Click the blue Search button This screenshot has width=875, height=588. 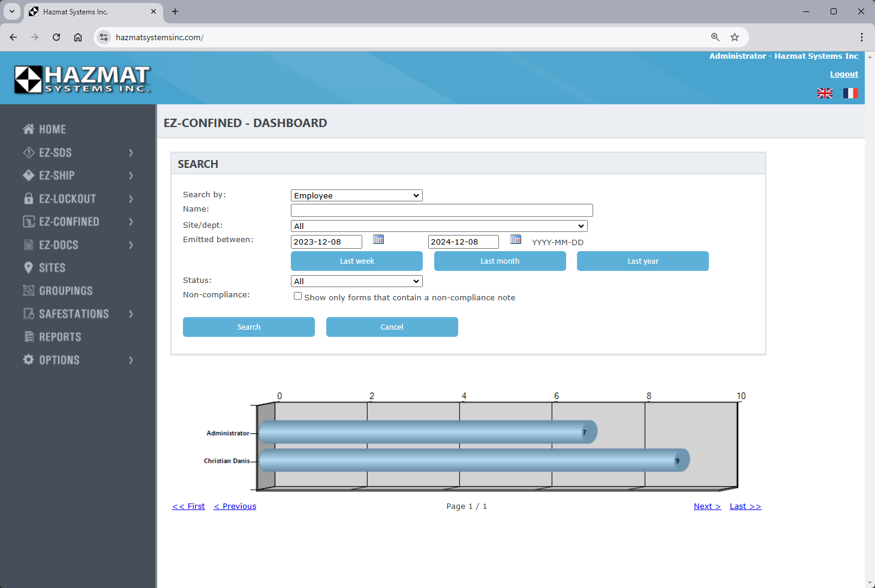(248, 327)
